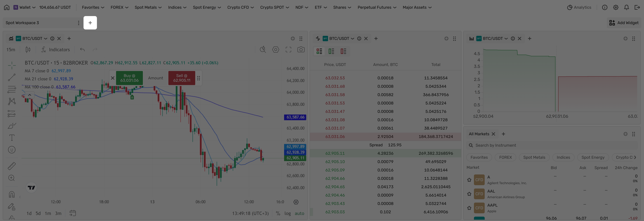This screenshot has height=221, width=644.
Task: Open the Crypto CFD menu
Action: coord(240,7)
